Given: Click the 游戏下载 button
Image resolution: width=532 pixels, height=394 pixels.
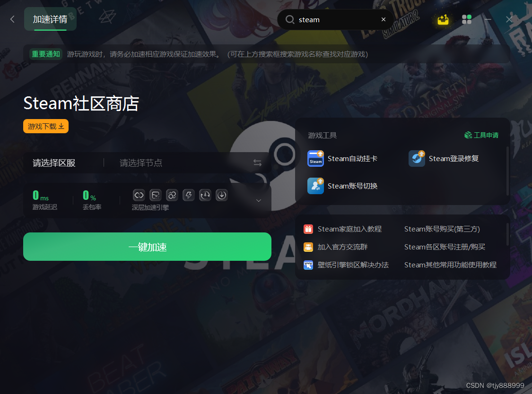Looking at the screenshot, I should point(46,126).
